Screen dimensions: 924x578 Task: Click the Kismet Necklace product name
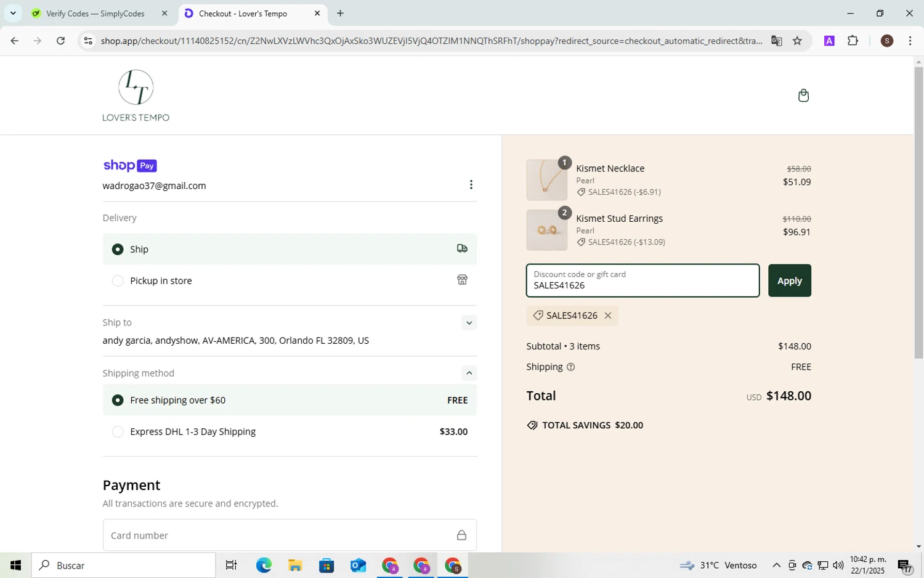click(610, 168)
